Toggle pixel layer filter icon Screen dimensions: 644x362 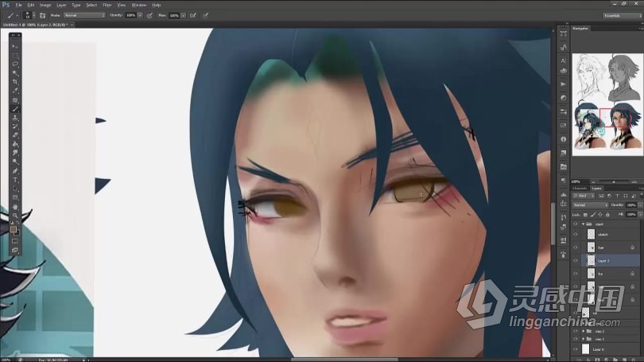coord(601,196)
